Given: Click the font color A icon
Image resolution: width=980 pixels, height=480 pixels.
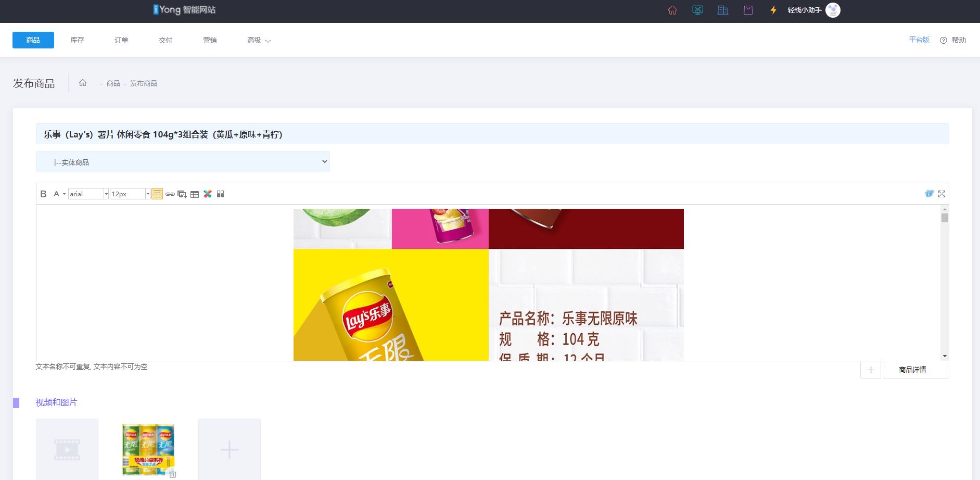Looking at the screenshot, I should [x=56, y=194].
